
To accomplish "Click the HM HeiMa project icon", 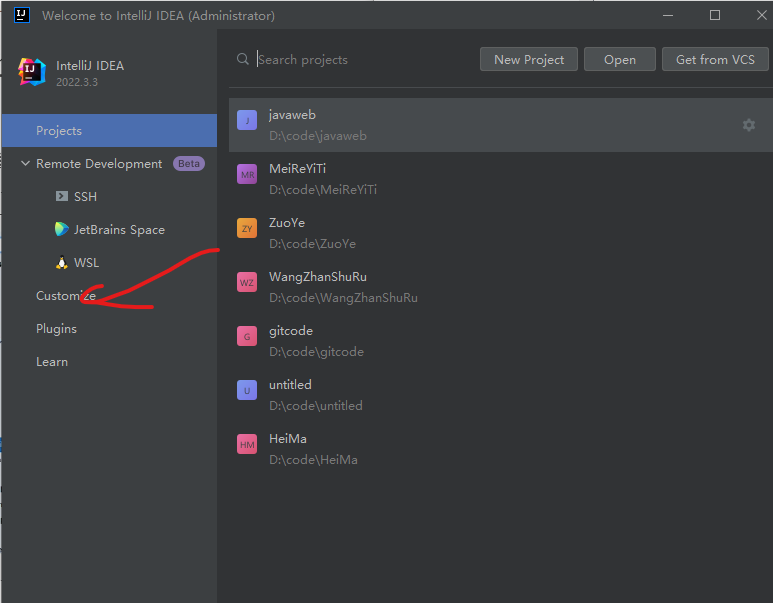I will [x=247, y=444].
